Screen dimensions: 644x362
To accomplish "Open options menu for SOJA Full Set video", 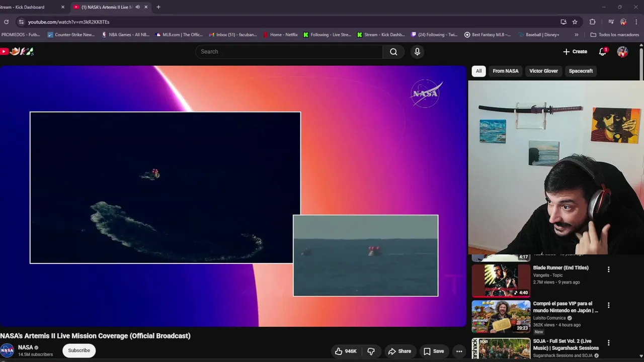I will click(608, 343).
